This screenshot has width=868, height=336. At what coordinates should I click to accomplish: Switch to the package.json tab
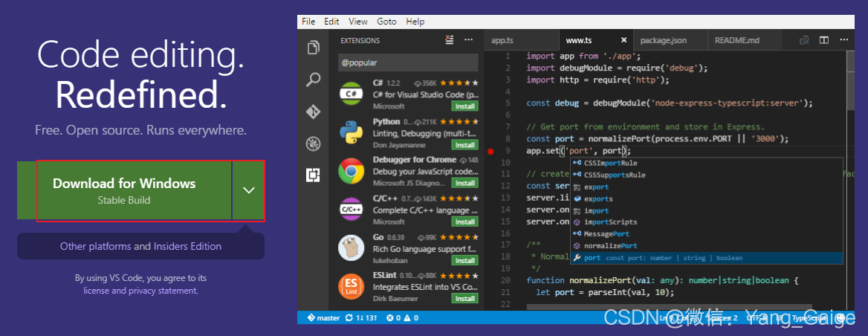pyautogui.click(x=670, y=40)
